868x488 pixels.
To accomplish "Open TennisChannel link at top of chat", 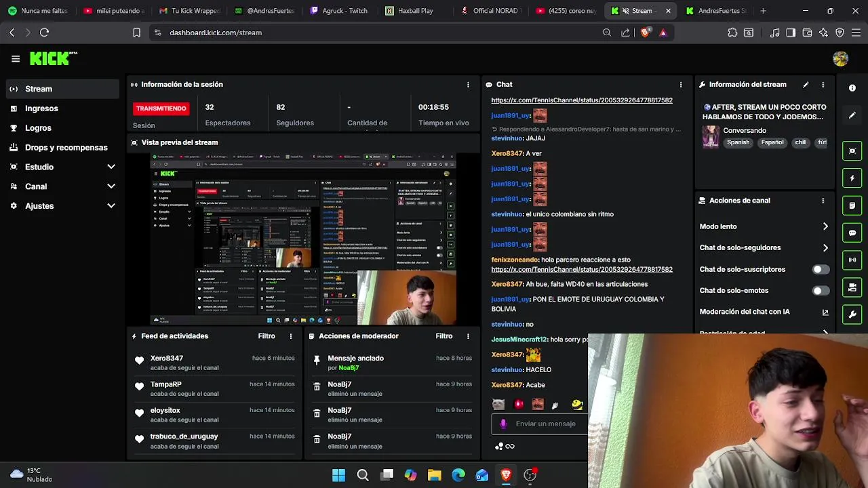I will (x=582, y=100).
